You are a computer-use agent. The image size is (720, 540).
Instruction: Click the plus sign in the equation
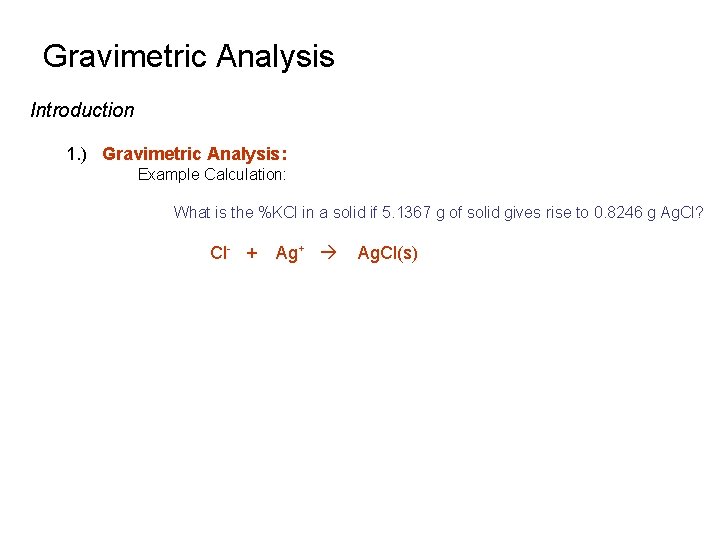(x=252, y=253)
